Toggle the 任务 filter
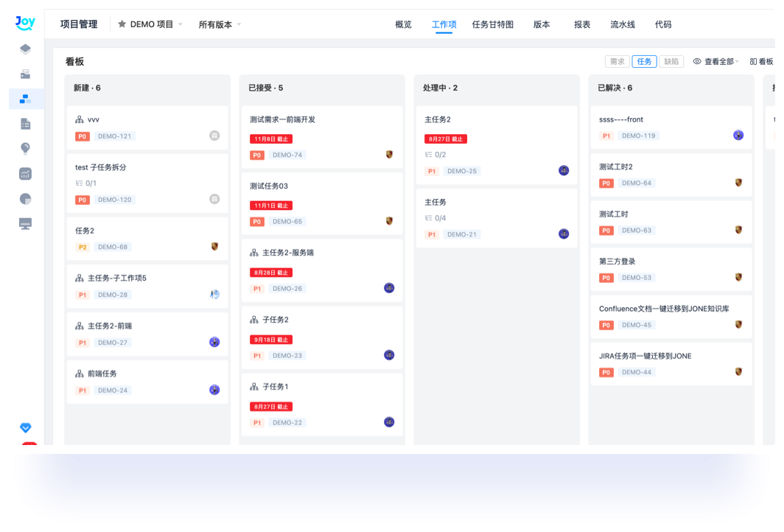The width and height of the screenshot is (784, 532). click(644, 61)
